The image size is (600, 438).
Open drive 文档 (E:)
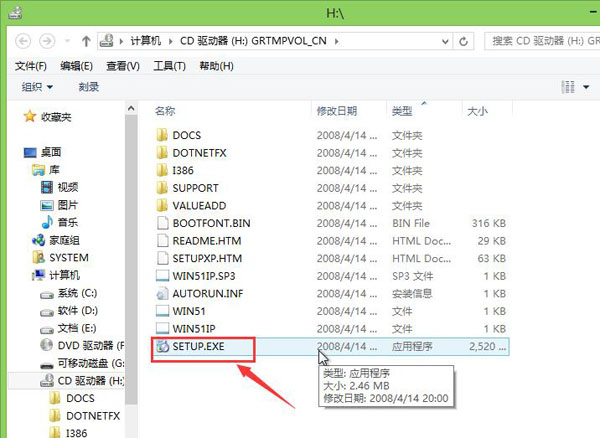pyautogui.click(x=77, y=328)
